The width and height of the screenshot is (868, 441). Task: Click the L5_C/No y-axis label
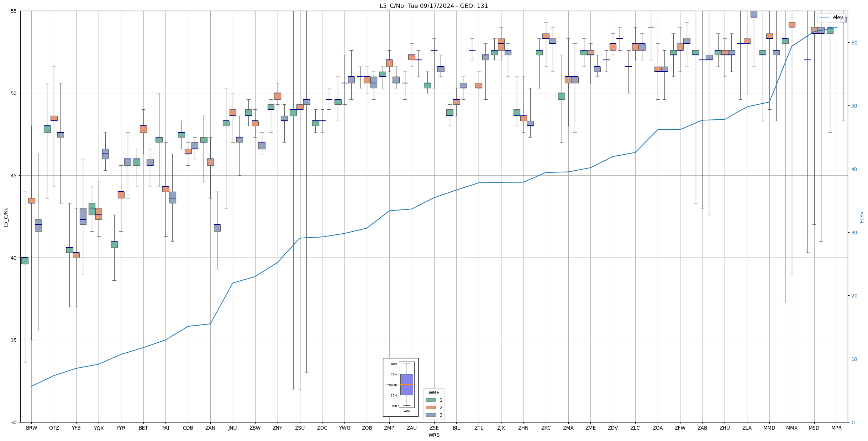[x=6, y=217]
